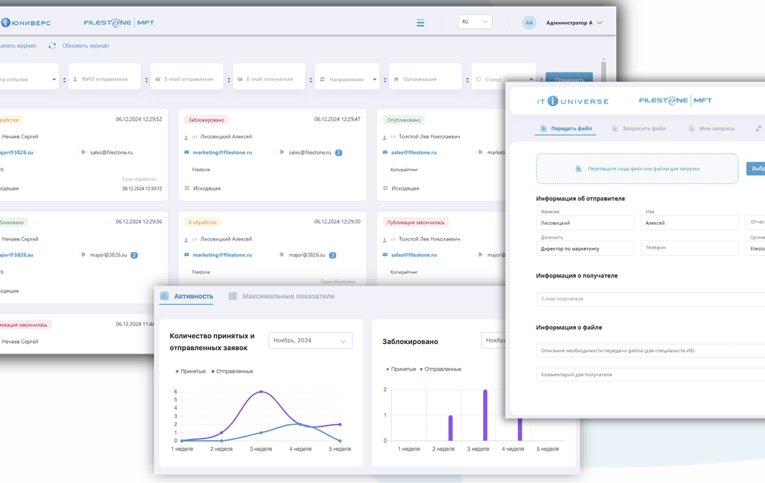
Task: Click FileStone MFT logo in the file transfer form
Action: pyautogui.click(x=675, y=101)
